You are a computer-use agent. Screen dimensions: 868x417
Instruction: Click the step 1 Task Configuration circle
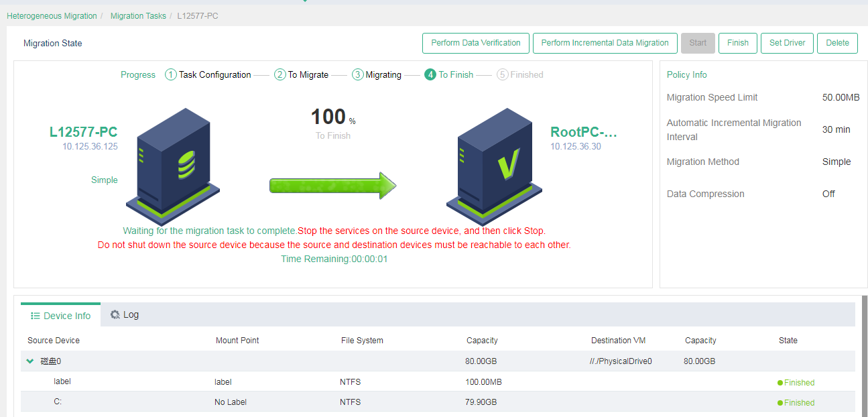pos(171,75)
